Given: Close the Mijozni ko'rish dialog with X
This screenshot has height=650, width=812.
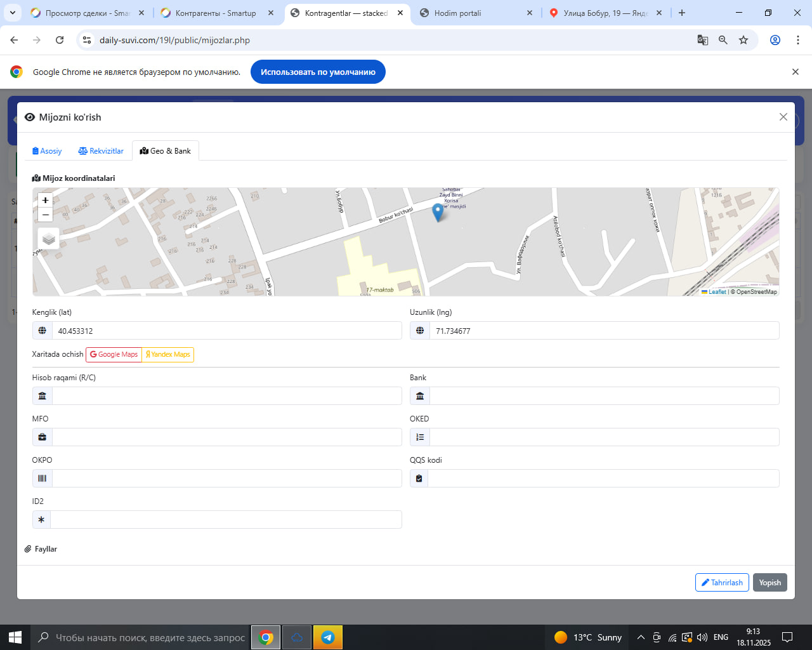Looking at the screenshot, I should [783, 117].
